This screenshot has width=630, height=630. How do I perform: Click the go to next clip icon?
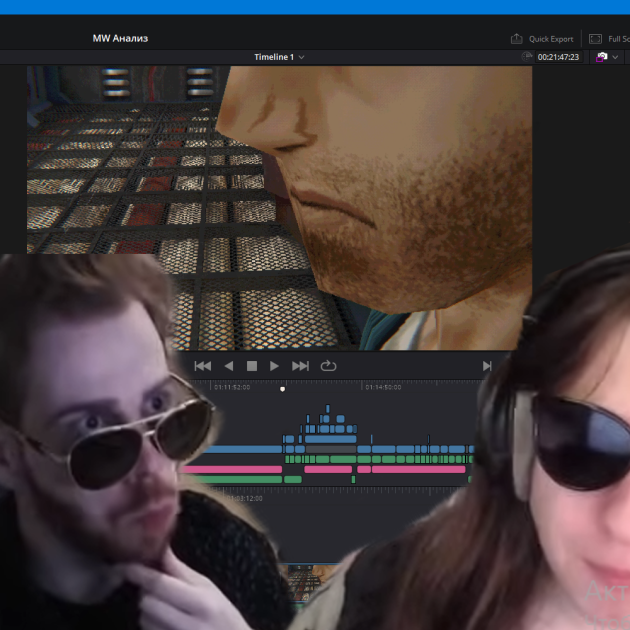click(487, 366)
